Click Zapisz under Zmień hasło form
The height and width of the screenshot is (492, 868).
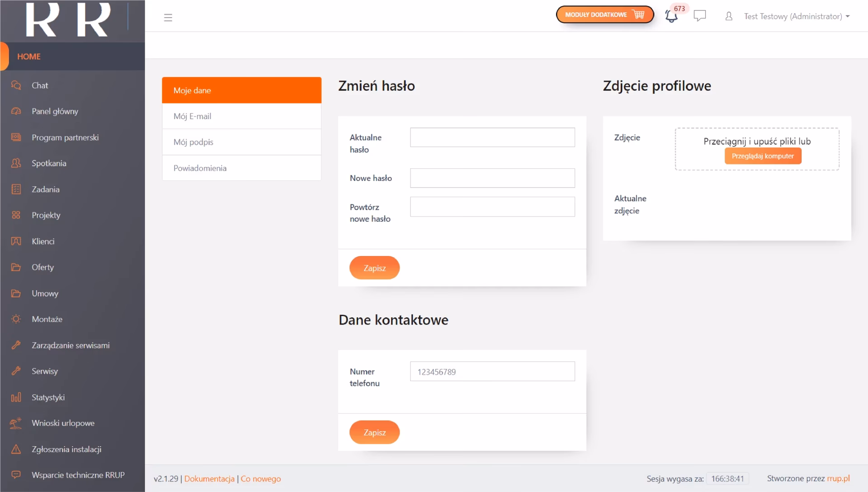(374, 268)
